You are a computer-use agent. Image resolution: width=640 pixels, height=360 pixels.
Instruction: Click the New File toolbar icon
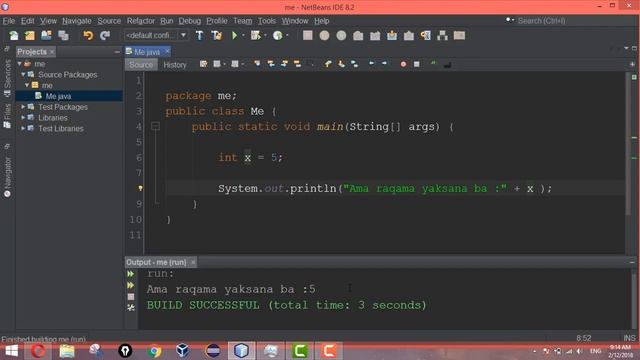click(14, 36)
